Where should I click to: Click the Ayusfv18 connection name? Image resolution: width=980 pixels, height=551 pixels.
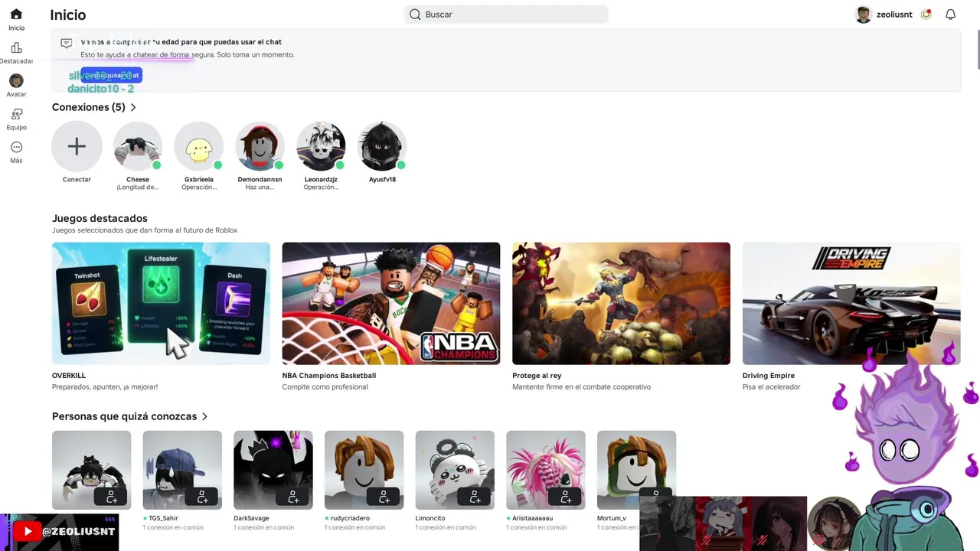[x=382, y=180]
